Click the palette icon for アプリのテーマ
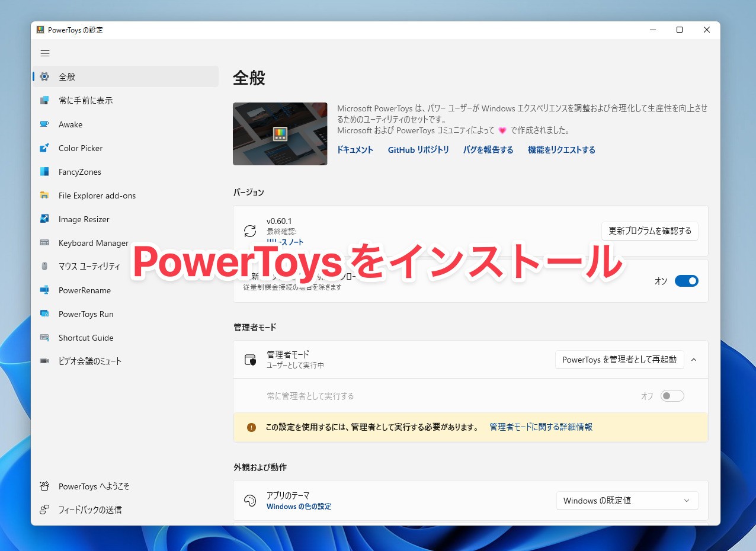This screenshot has width=756, height=551. tap(250, 501)
